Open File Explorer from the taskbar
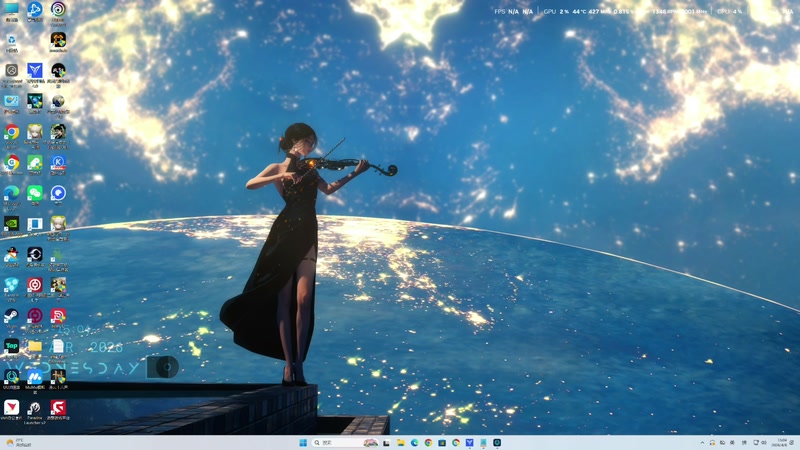The image size is (800, 450). click(401, 442)
